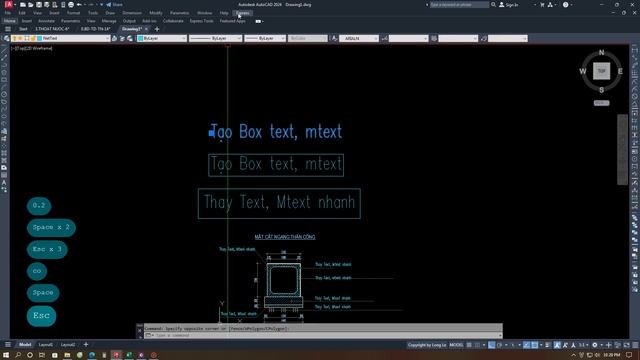This screenshot has width=640, height=360.
Task: Toggle the drawing Grid display in the status bar
Action: [469, 345]
